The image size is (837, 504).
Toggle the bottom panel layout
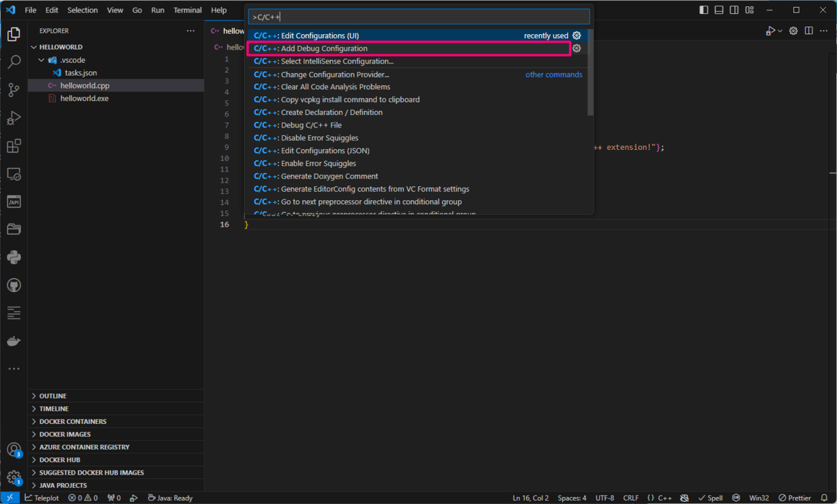(x=718, y=10)
